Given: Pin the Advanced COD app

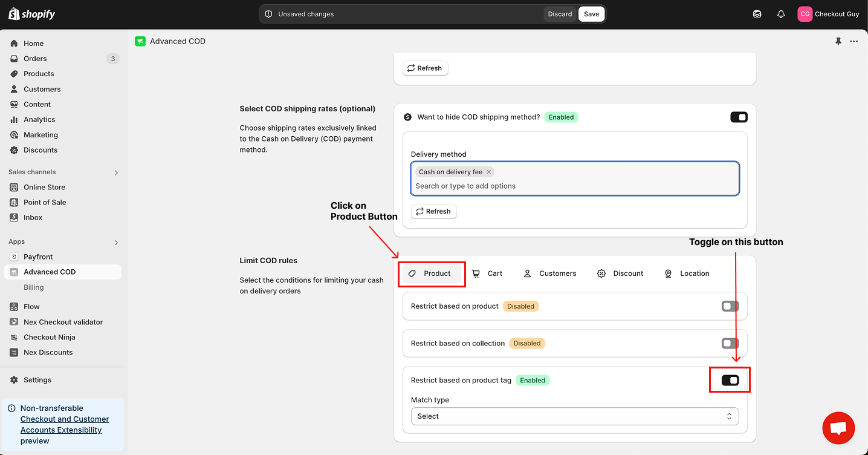Looking at the screenshot, I should click(838, 41).
